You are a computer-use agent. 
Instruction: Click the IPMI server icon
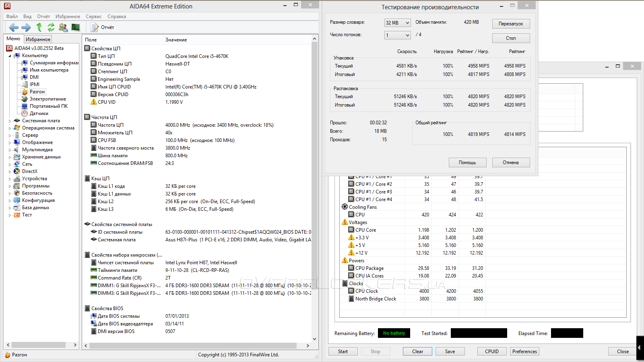(25, 84)
